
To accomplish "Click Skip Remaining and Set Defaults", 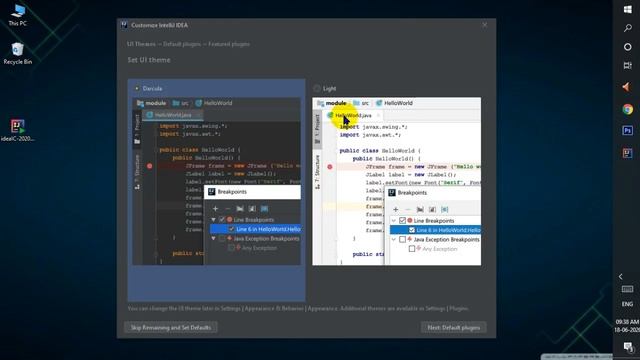I will (171, 327).
